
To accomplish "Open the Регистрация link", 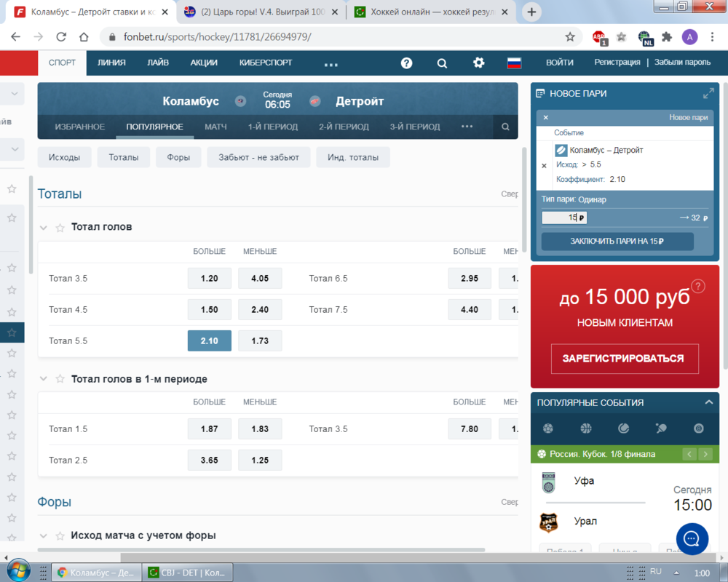I will point(617,62).
